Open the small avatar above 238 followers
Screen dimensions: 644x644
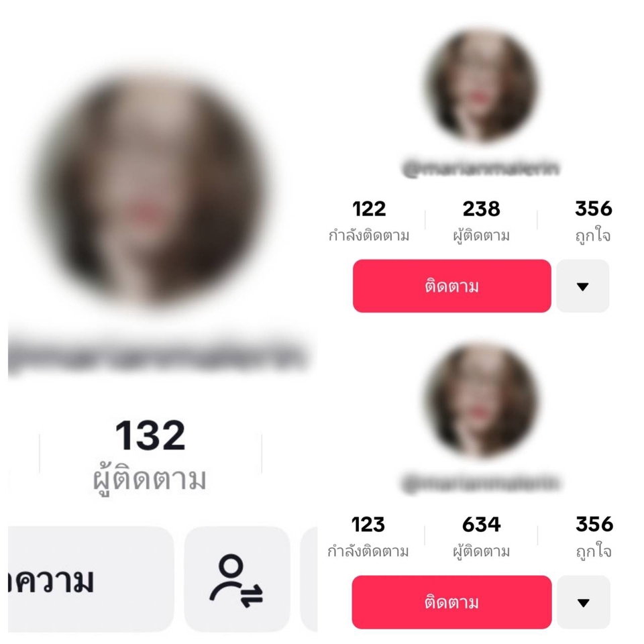[x=480, y=87]
